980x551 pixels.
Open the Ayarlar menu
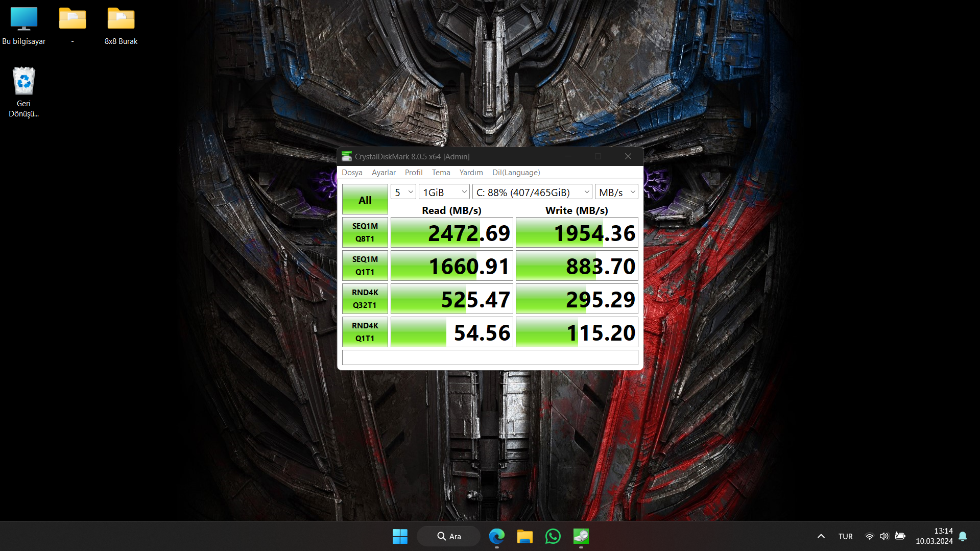click(384, 173)
